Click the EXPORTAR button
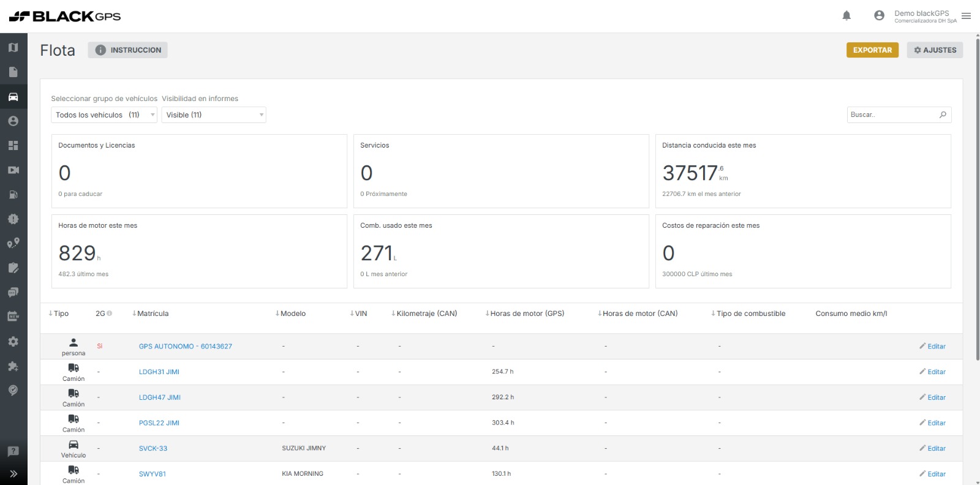 (x=872, y=50)
